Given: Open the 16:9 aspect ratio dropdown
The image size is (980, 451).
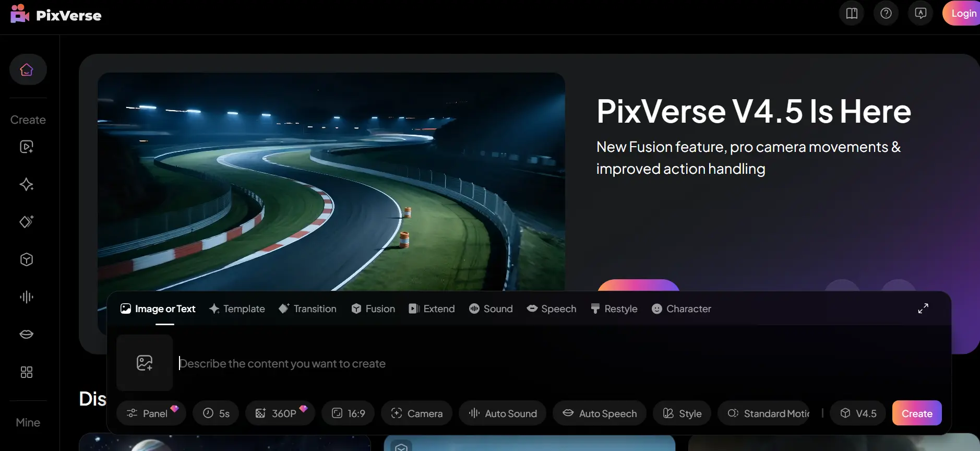Looking at the screenshot, I should click(x=348, y=413).
